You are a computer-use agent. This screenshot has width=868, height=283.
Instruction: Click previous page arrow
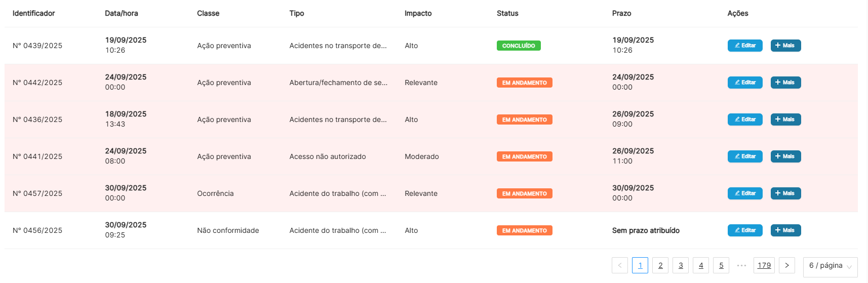tap(619, 265)
